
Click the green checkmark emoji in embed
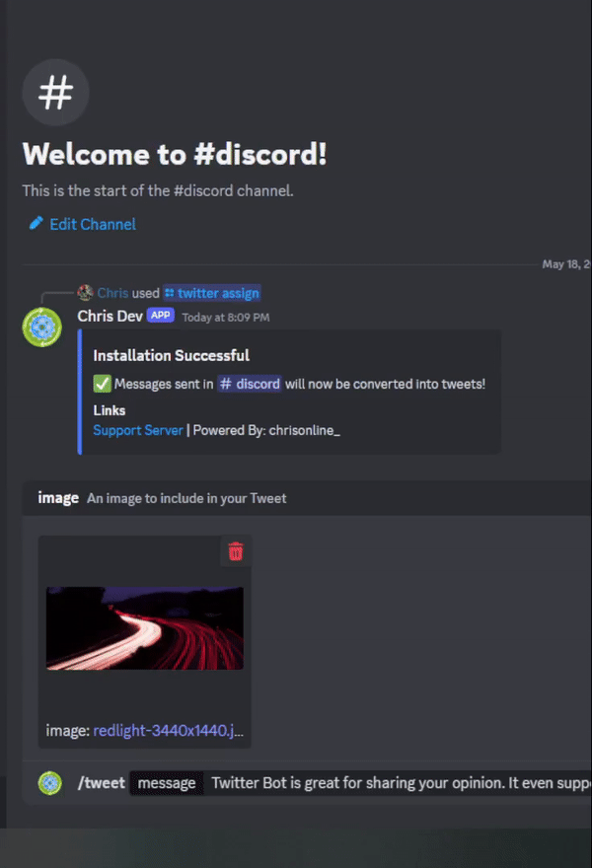click(102, 384)
